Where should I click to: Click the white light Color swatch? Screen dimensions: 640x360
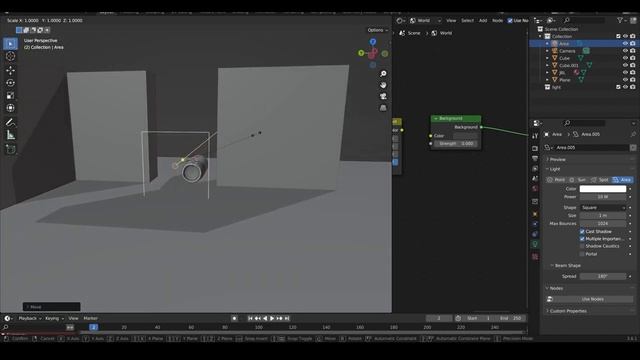click(x=603, y=189)
